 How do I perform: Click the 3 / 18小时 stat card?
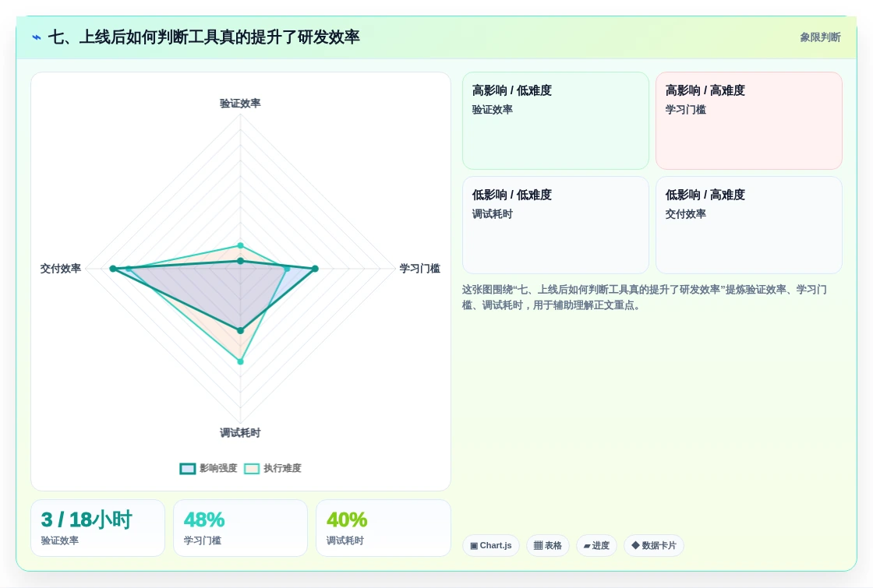tap(98, 528)
